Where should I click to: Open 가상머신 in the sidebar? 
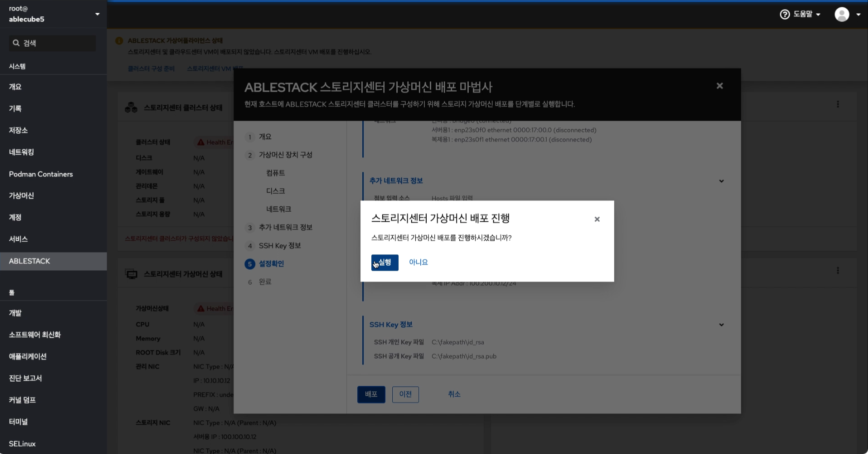53,195
